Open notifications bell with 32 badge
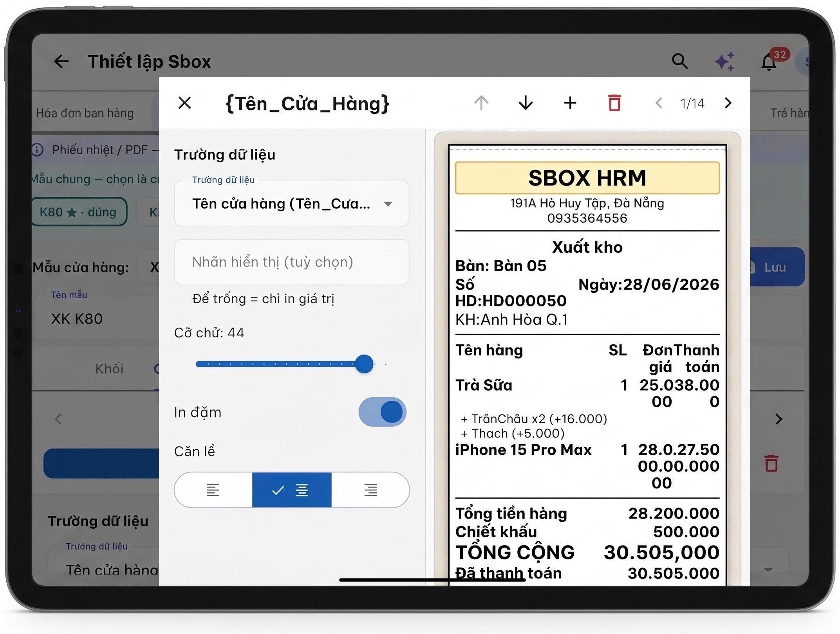The height and width of the screenshot is (634, 840). [x=769, y=61]
